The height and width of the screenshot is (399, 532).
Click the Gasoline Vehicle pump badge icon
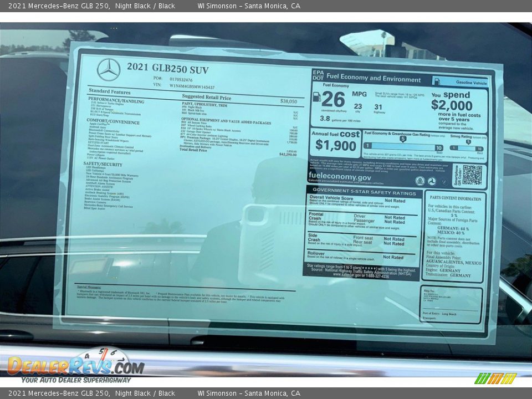tap(437, 81)
